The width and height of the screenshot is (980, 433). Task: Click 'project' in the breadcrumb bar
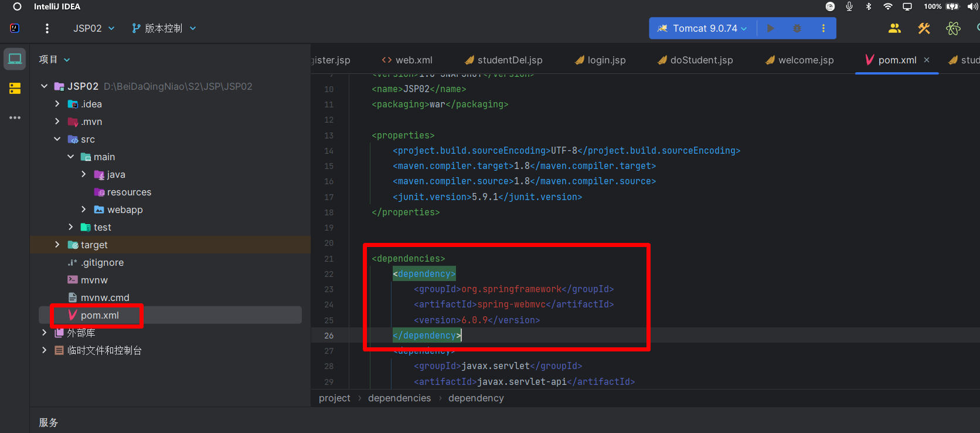334,398
